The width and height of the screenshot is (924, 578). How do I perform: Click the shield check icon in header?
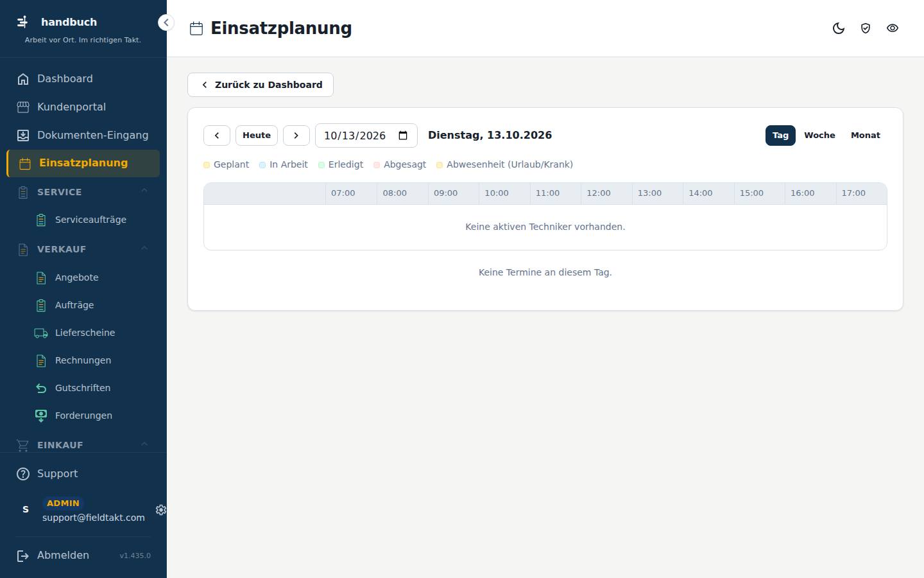[x=866, y=28]
